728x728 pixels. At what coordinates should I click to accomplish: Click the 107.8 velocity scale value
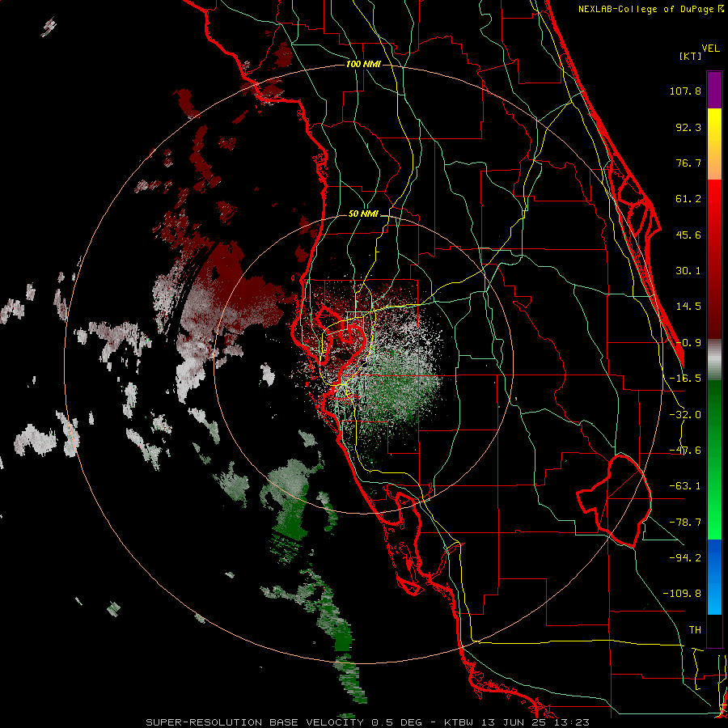(685, 91)
